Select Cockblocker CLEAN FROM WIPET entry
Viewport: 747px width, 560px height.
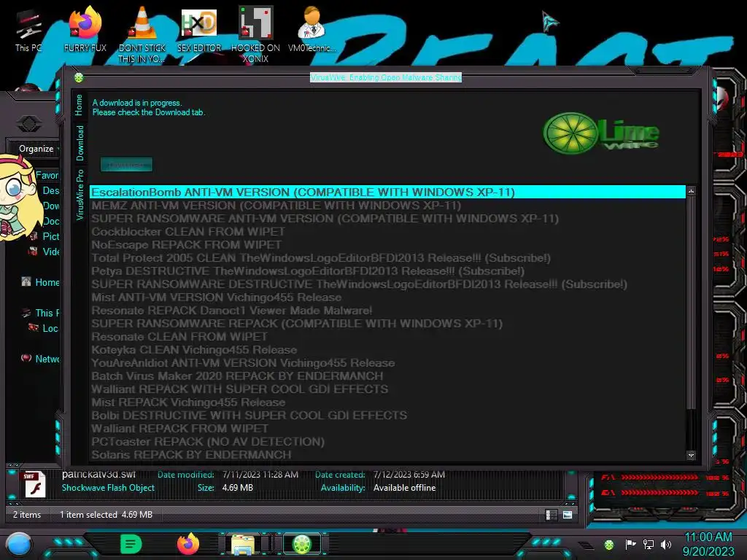pyautogui.click(x=387, y=232)
